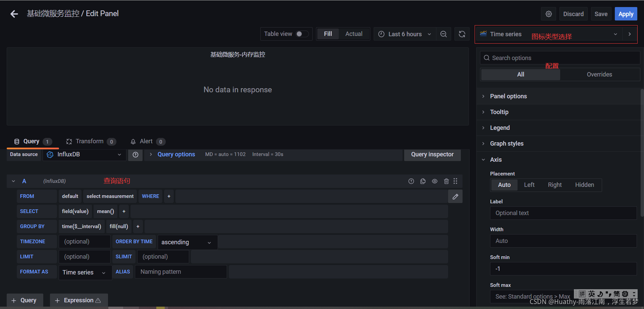Show query A help icon
644x309 pixels.
tap(411, 181)
